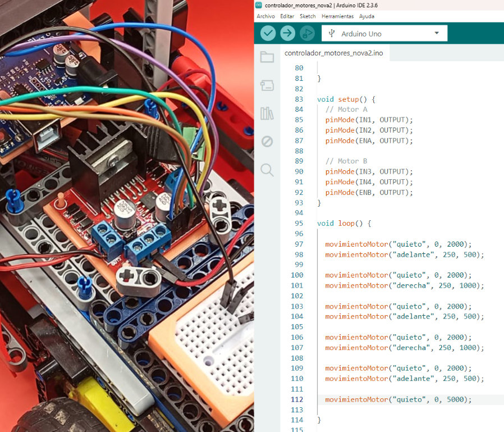
Task: Click line number 95 in the gutter
Action: (x=298, y=223)
